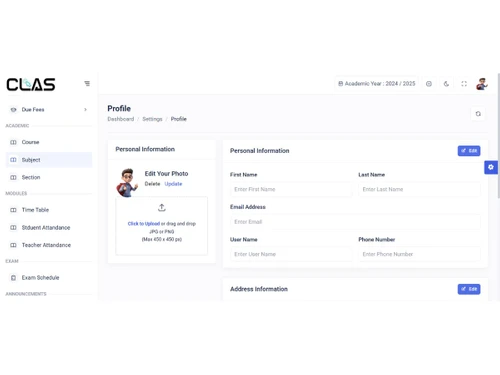Click the Course book icon

pyautogui.click(x=13, y=142)
